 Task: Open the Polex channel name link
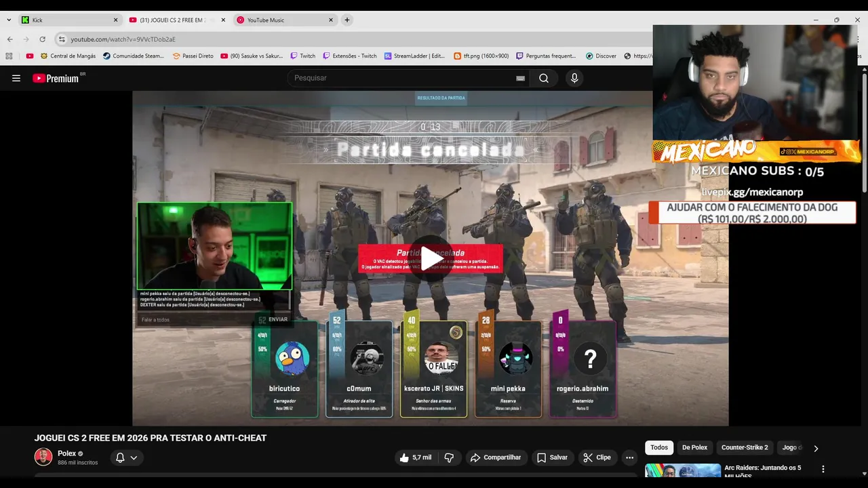[66, 453]
